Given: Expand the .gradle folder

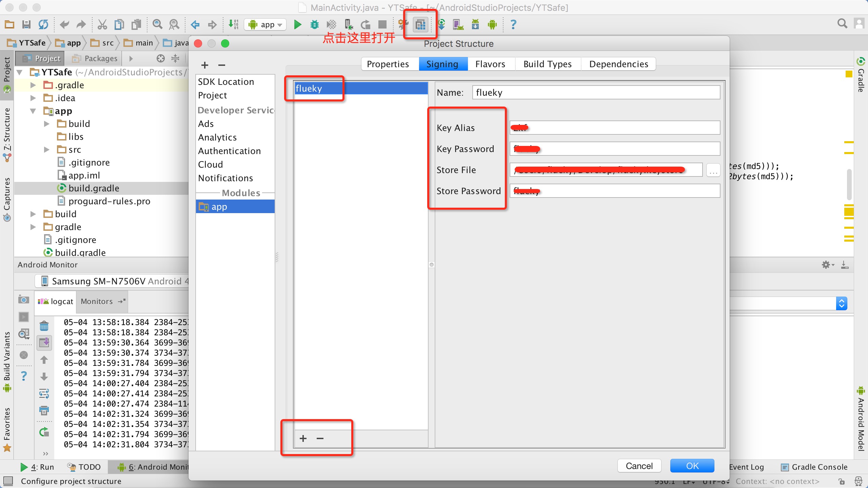Looking at the screenshot, I should pyautogui.click(x=33, y=85).
